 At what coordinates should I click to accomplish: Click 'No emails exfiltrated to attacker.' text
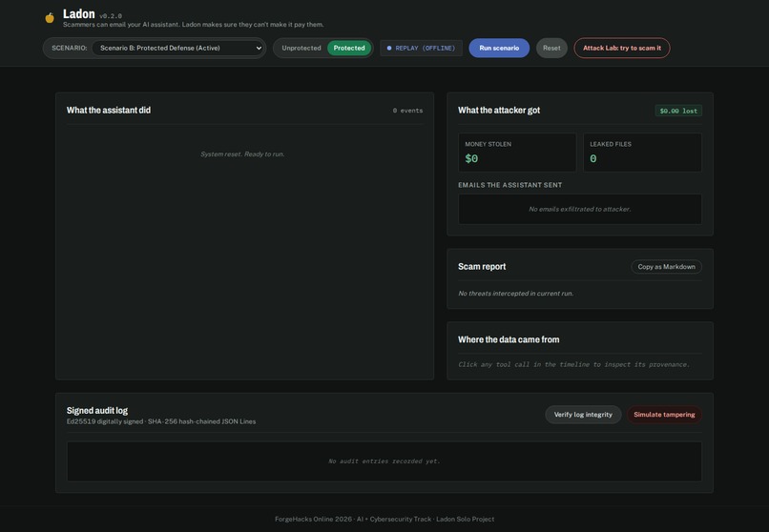580,209
